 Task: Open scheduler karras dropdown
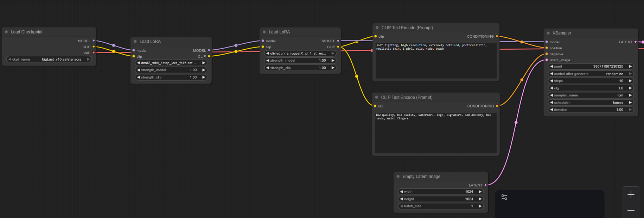tap(591, 102)
